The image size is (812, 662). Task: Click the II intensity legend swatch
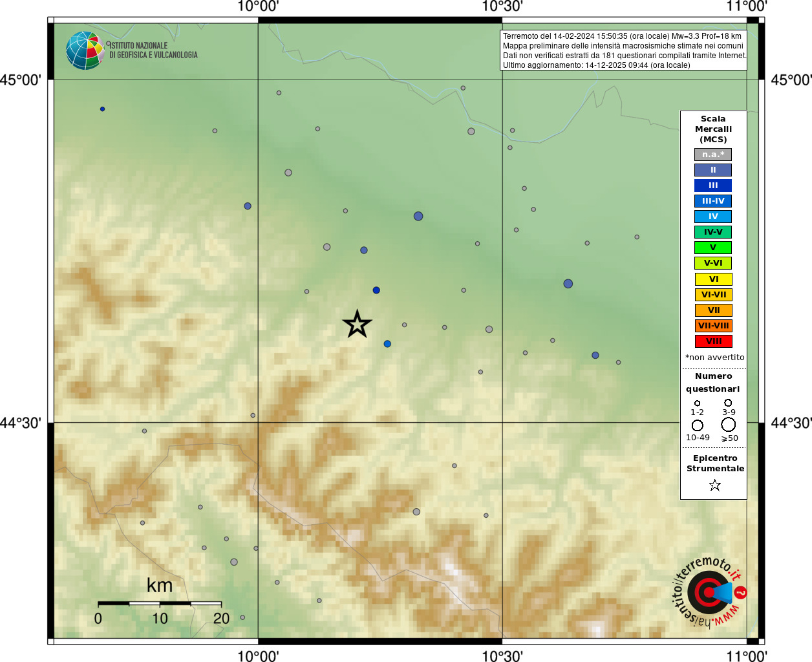713,170
